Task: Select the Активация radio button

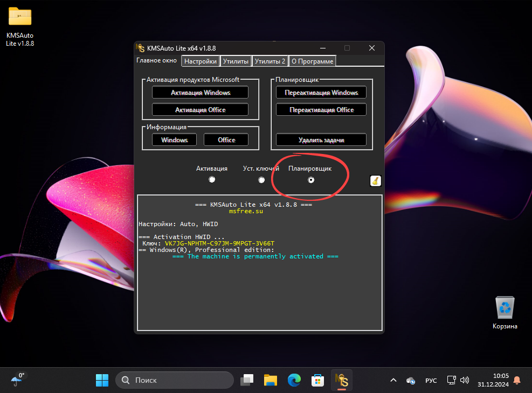Action: point(212,180)
